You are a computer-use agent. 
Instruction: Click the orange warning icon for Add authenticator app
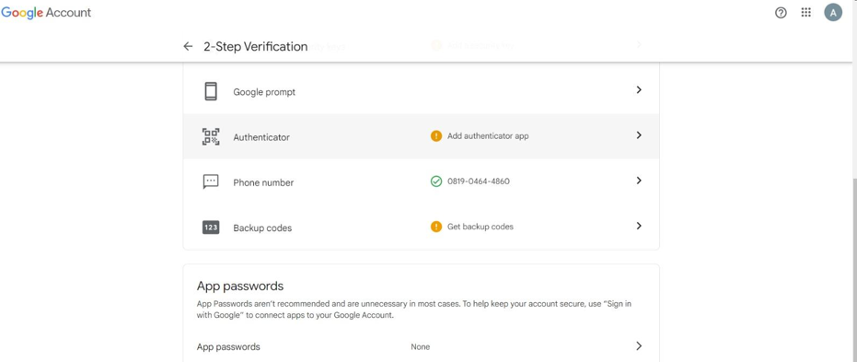tap(436, 135)
